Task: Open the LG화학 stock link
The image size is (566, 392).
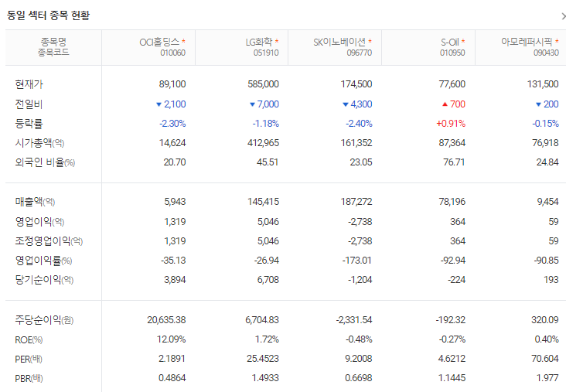Action: tap(259, 43)
